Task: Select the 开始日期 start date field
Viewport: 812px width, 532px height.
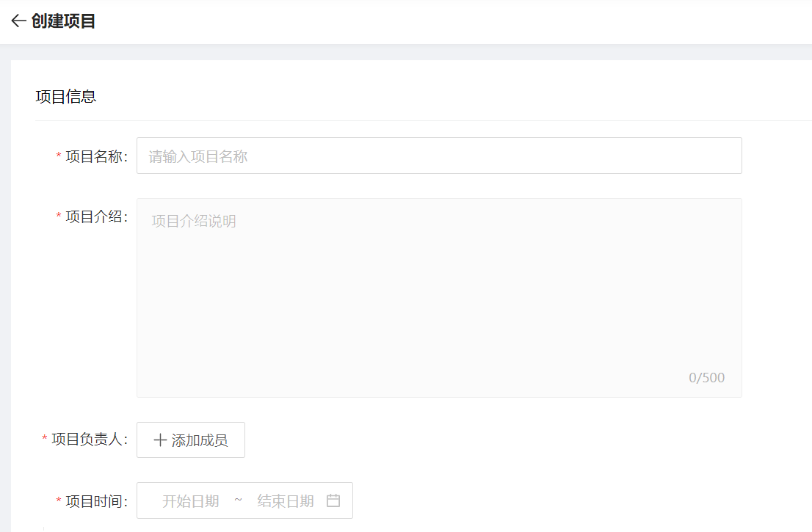Action: tap(190, 500)
